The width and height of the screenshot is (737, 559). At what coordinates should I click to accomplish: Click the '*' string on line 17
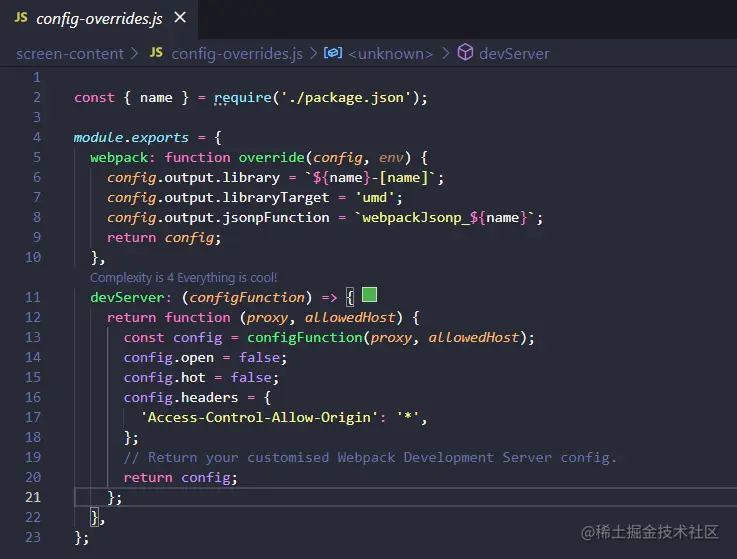[408, 417]
